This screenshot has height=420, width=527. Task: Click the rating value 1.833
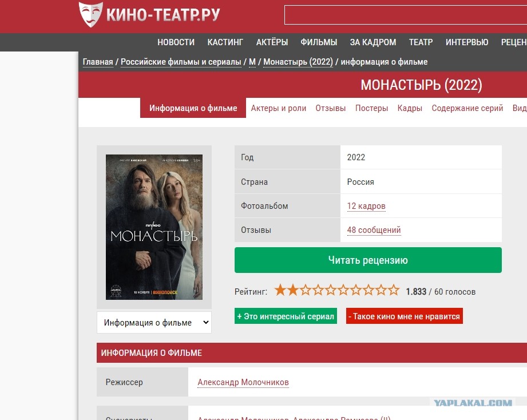click(x=416, y=292)
